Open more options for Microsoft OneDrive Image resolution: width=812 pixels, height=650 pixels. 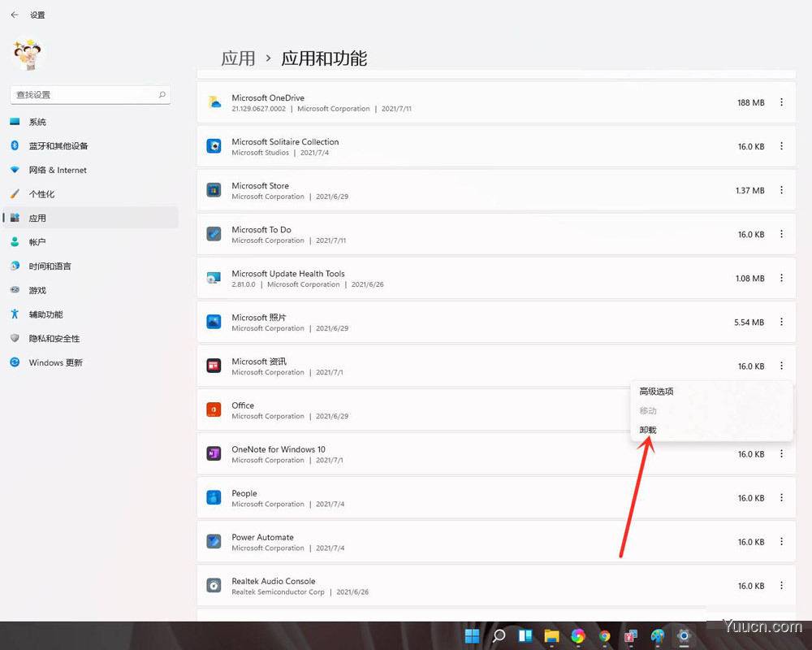[781, 102]
